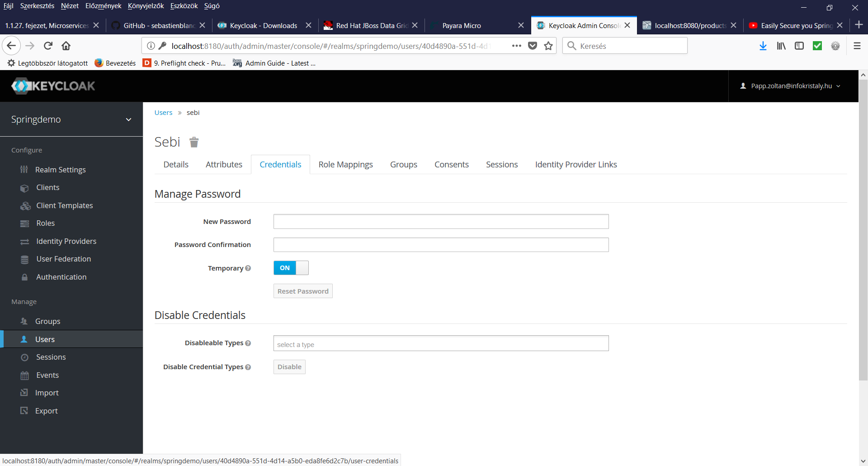Open the Disableable Types select box
868x466 pixels.
[x=441, y=343]
